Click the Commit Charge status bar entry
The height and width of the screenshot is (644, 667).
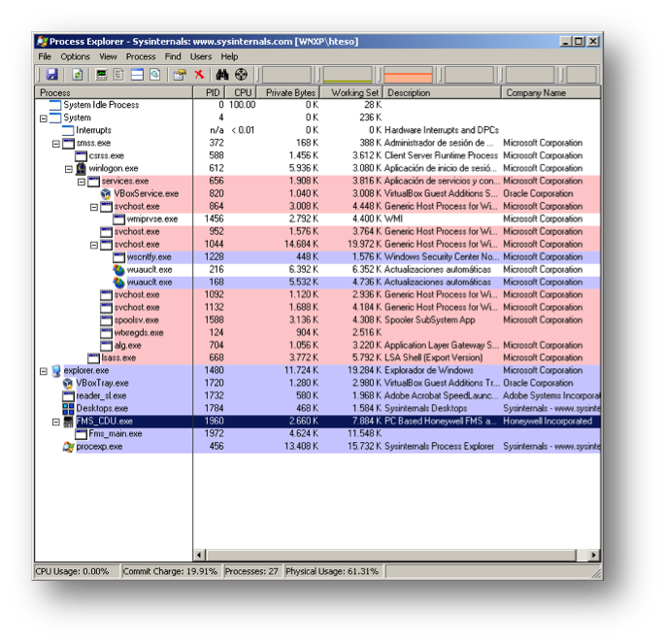171,571
